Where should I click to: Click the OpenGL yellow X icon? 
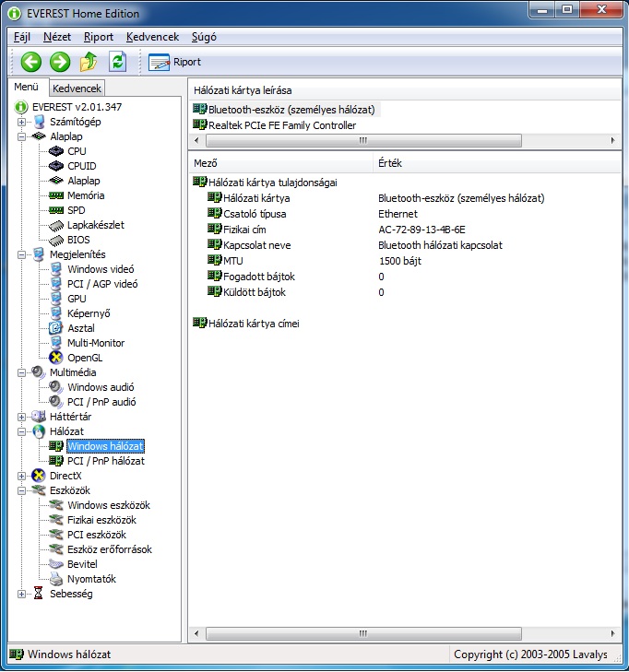tap(56, 358)
